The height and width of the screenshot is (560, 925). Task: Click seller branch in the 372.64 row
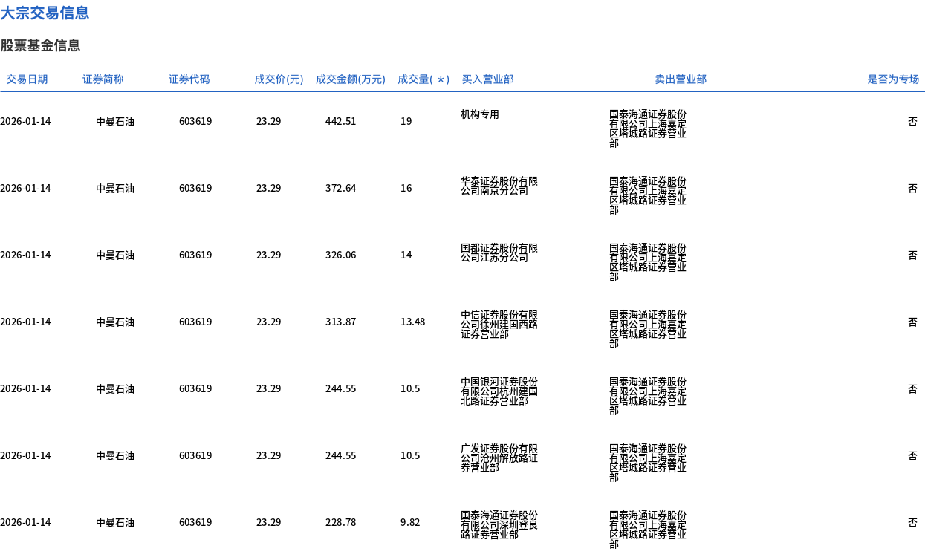[648, 196]
